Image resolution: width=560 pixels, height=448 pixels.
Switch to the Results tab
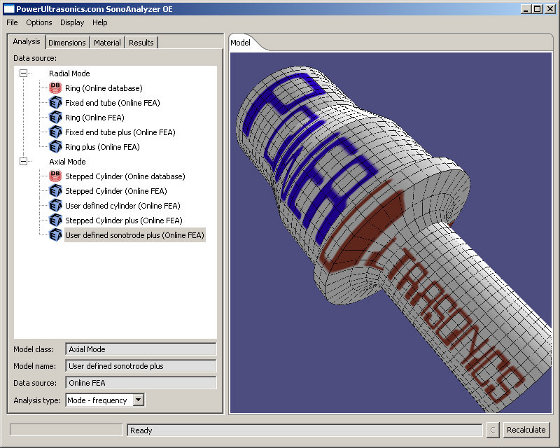(141, 43)
